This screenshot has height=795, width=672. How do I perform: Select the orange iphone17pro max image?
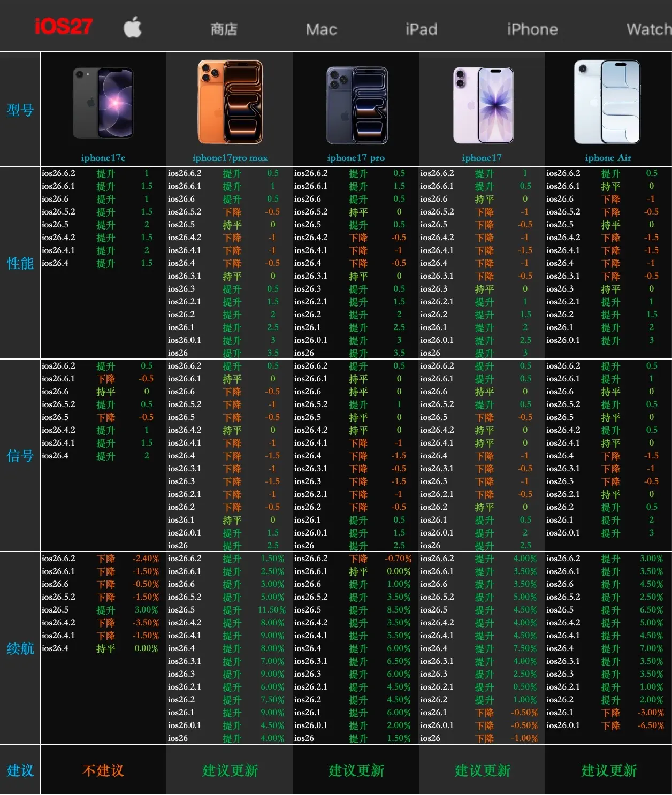(x=230, y=102)
